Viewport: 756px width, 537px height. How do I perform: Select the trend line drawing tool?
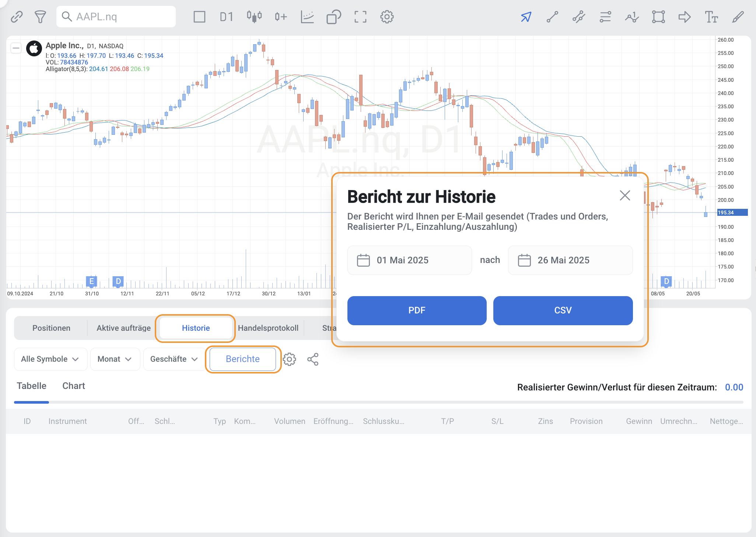(552, 17)
